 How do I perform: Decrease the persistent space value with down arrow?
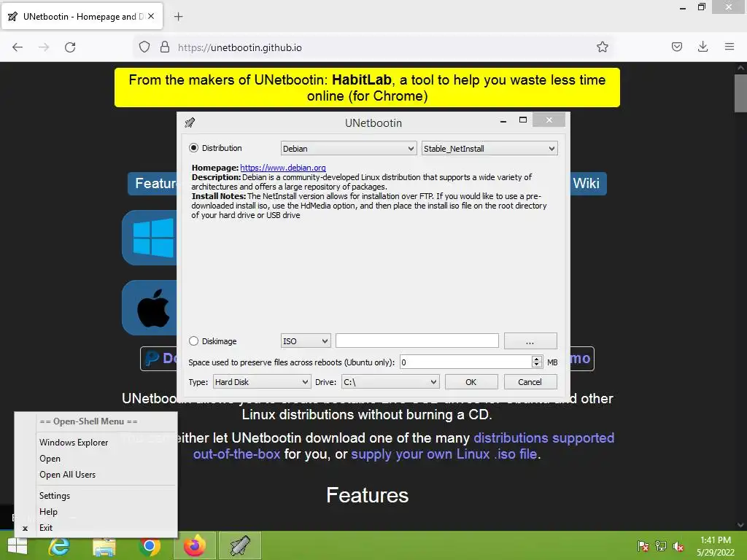tap(537, 366)
